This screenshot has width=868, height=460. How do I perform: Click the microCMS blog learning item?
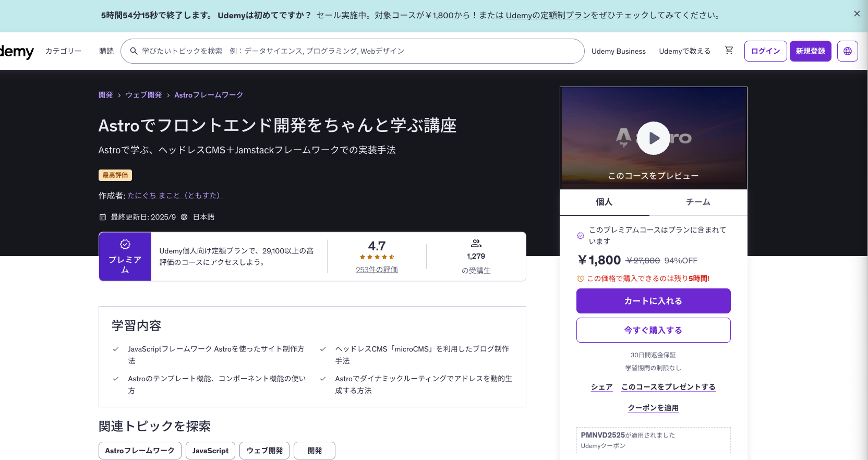point(422,355)
